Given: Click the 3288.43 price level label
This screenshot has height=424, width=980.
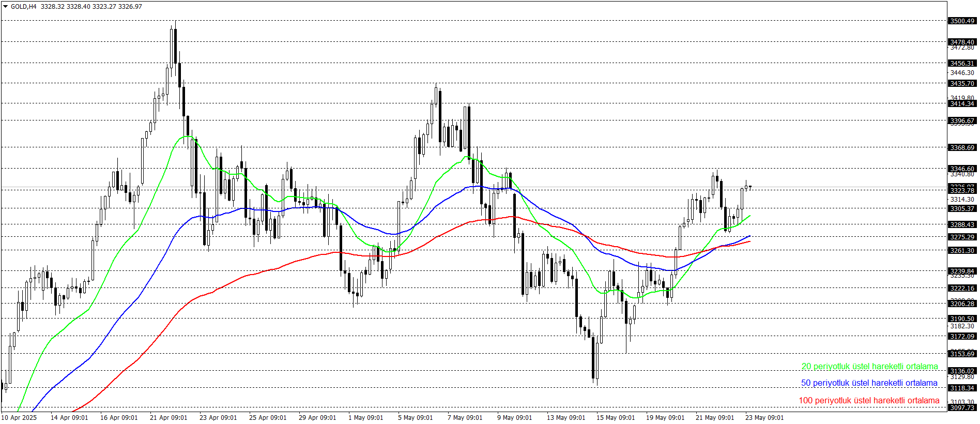Looking at the screenshot, I should pos(962,225).
